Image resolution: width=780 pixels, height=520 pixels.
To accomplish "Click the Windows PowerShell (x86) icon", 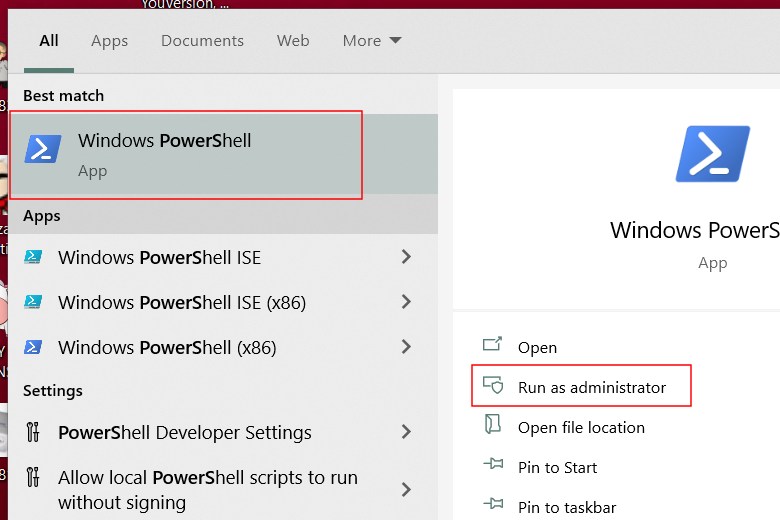I will click(x=33, y=347).
